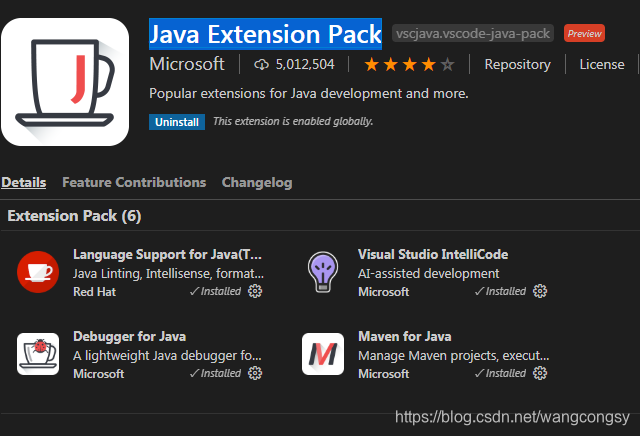Switch to the Details tab

[24, 182]
